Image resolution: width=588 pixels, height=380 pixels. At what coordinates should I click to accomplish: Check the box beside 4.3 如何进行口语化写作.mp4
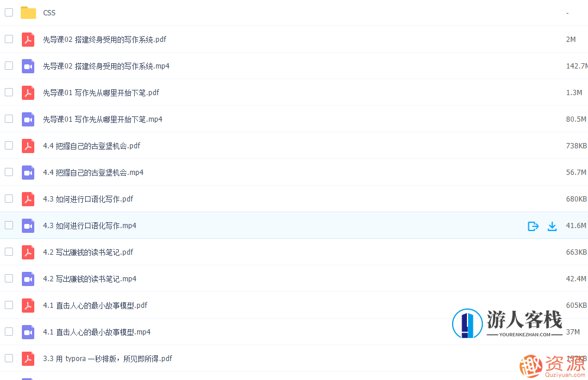coord(9,225)
